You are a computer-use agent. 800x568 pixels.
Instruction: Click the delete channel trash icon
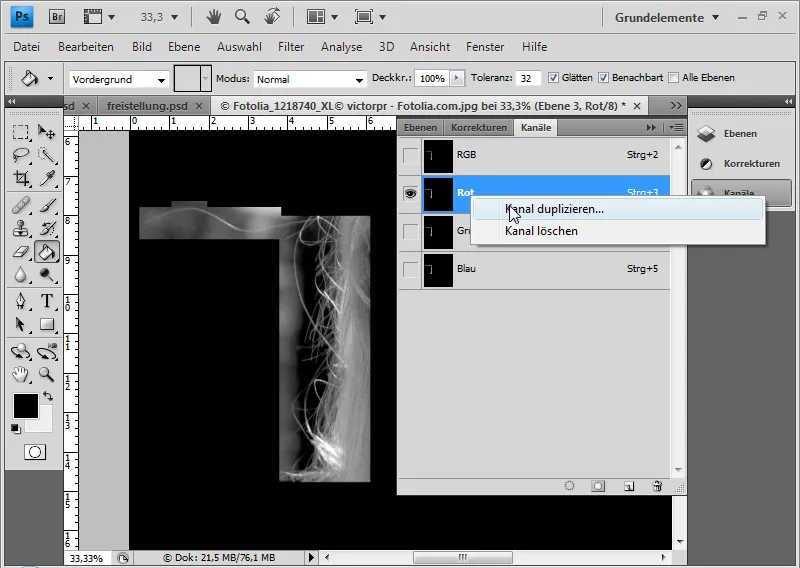click(657, 486)
